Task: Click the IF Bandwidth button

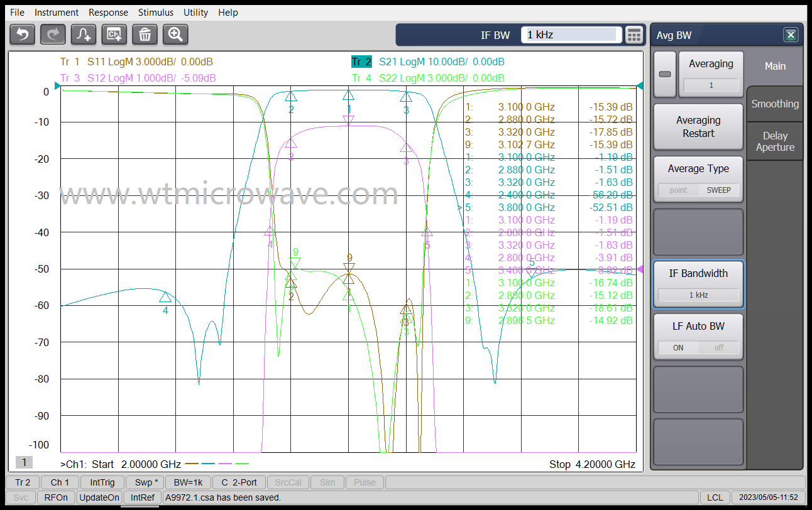Action: (x=698, y=273)
